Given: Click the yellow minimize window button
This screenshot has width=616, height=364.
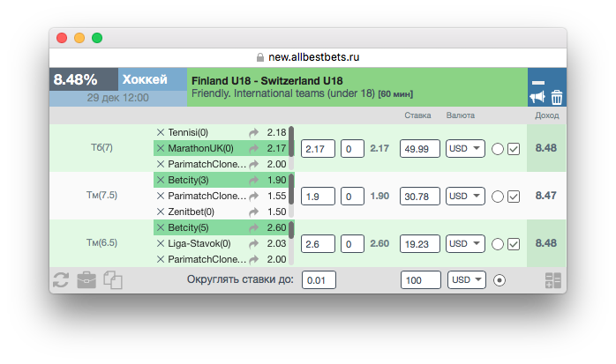Looking at the screenshot, I should tap(79, 38).
